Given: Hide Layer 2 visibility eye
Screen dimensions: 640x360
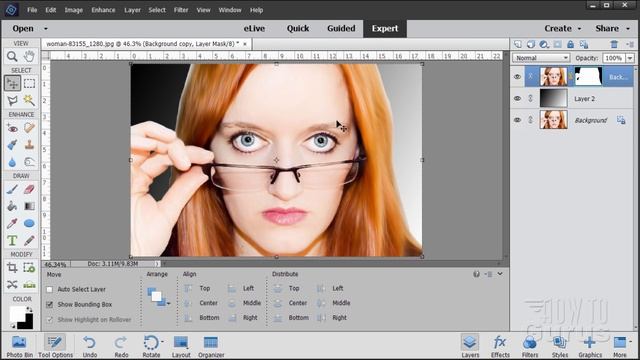Looking at the screenshot, I should tap(517, 98).
